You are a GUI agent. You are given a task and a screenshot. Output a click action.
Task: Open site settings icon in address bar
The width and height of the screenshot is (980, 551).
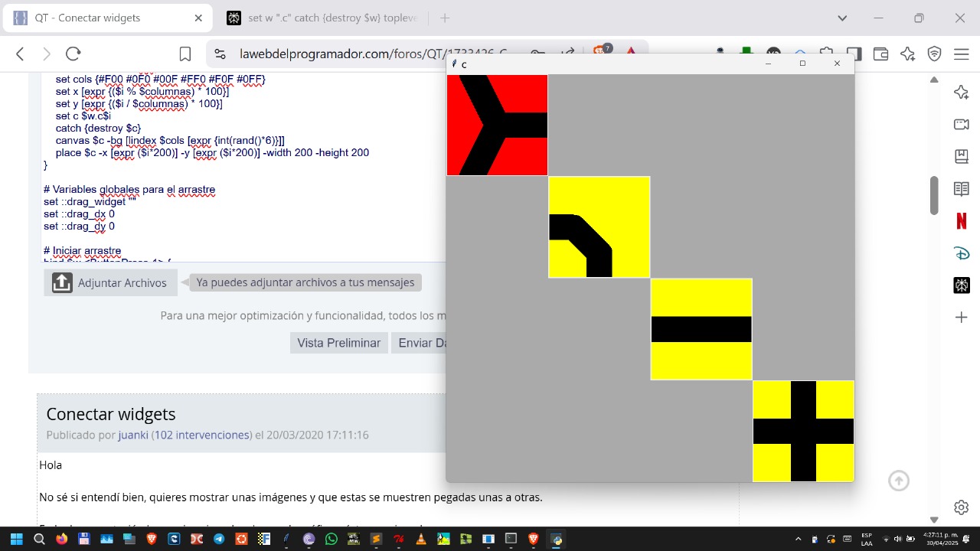(220, 54)
